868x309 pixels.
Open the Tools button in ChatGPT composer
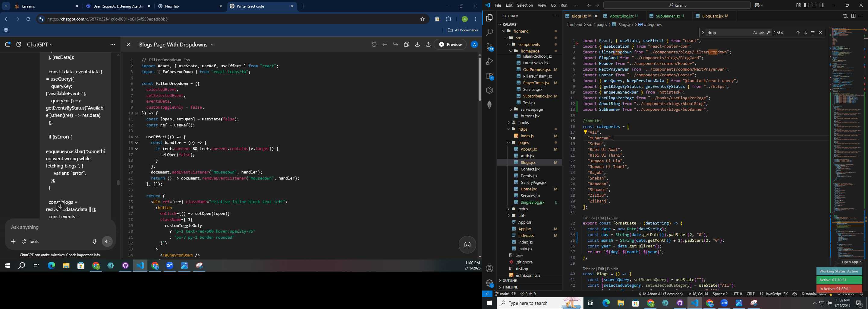tap(31, 241)
